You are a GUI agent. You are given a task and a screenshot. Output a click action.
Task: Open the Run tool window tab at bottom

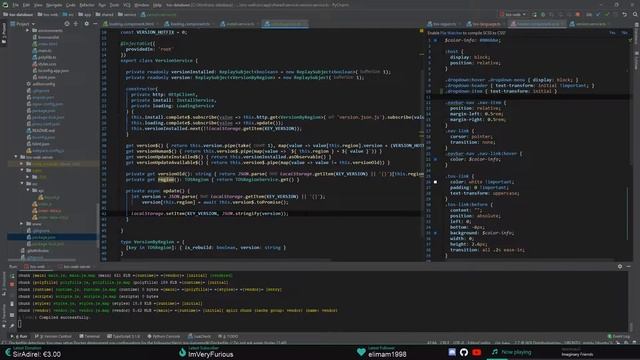20,336
